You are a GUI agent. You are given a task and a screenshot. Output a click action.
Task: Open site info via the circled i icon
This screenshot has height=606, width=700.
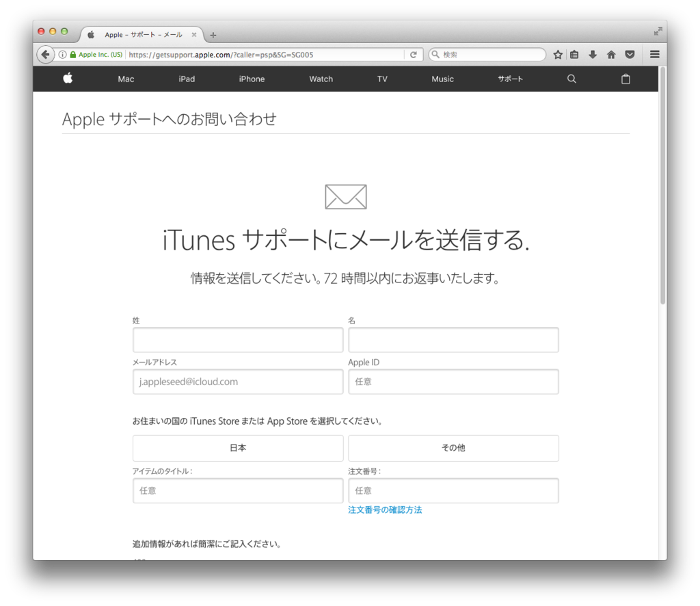coord(62,55)
